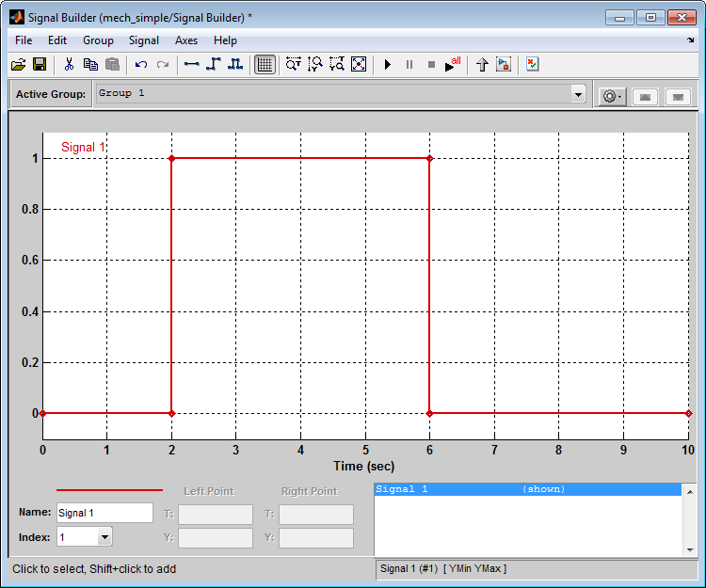Click the Right Point Y field
The image size is (706, 588).
(316, 538)
